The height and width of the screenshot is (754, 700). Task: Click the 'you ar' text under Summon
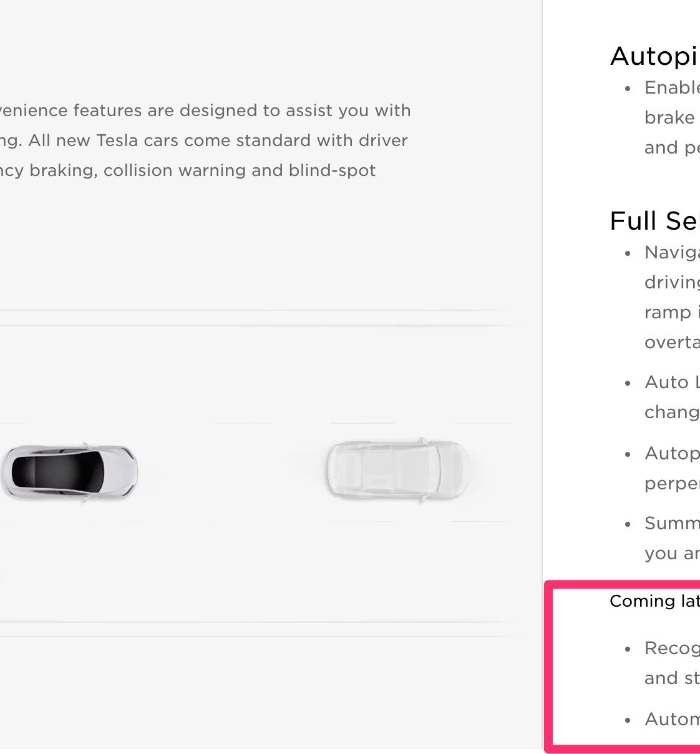coord(672,554)
